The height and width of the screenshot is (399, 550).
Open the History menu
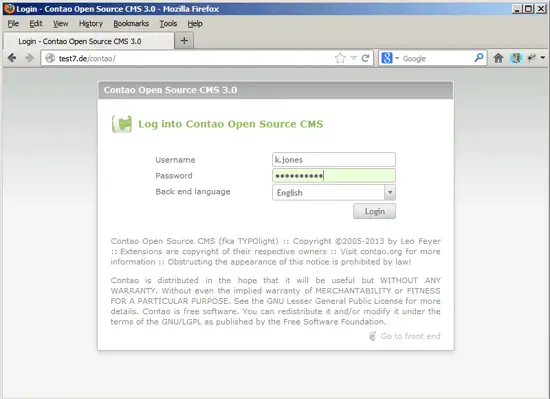point(90,23)
